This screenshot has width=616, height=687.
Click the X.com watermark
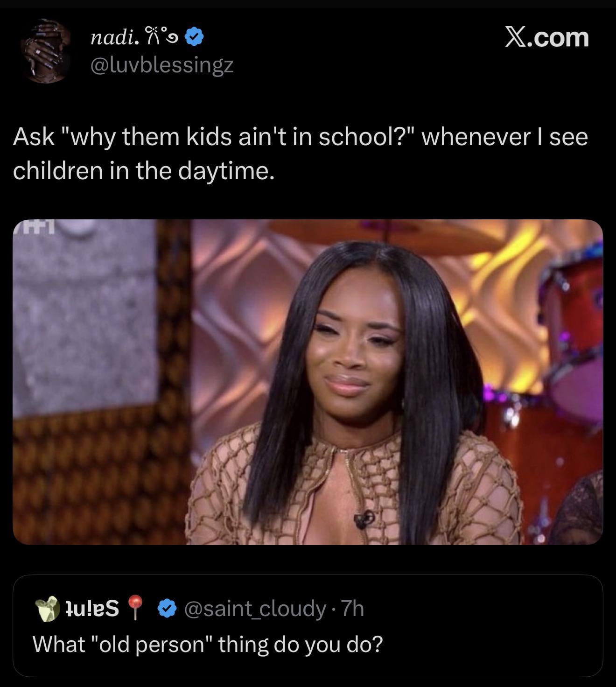click(x=547, y=37)
